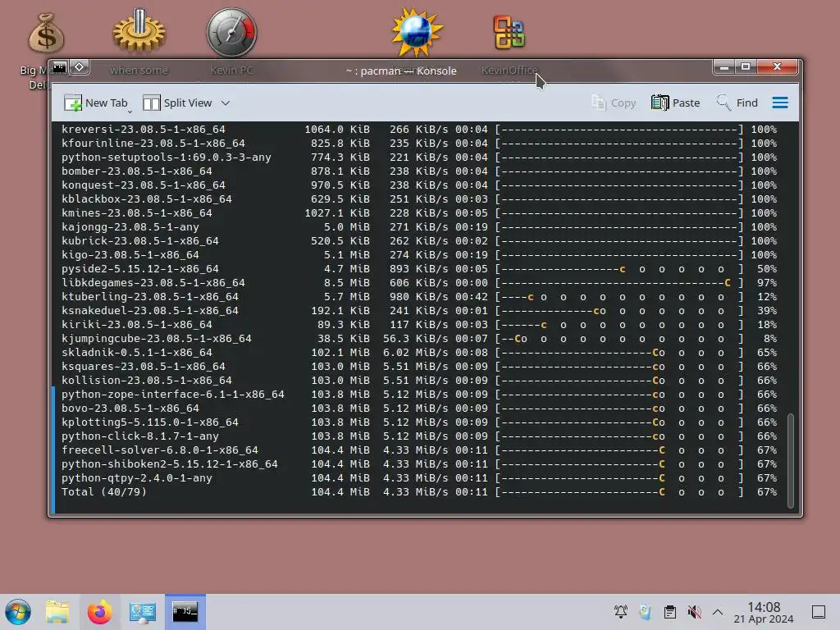Open the sun globe desktop icon
This screenshot has height=630, width=840.
pos(417,32)
